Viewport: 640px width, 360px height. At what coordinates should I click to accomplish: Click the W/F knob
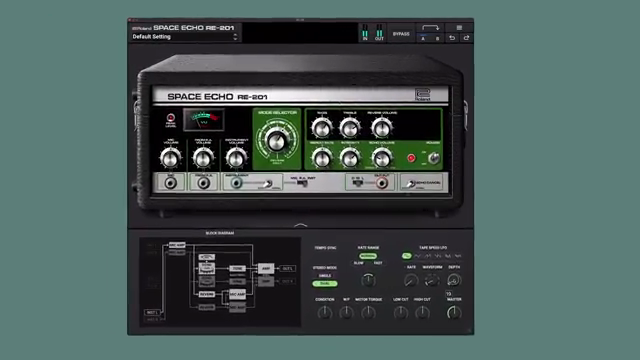tap(346, 313)
